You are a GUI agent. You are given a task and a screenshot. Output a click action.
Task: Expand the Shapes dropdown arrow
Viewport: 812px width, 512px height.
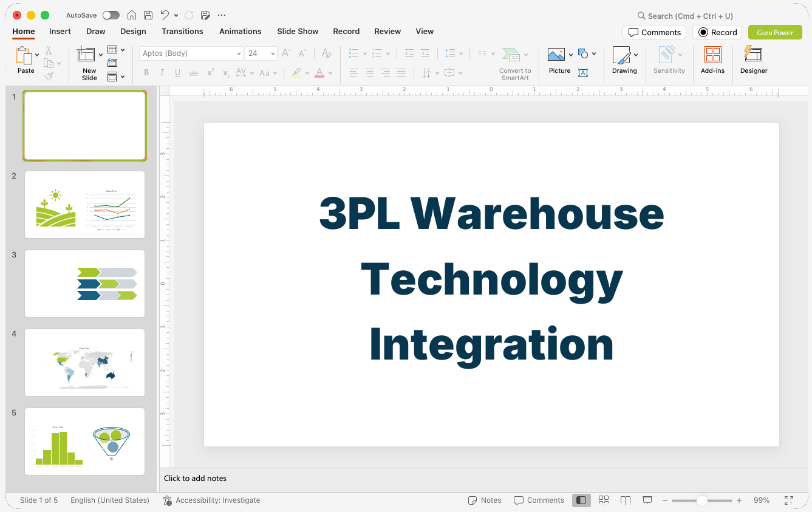[x=594, y=54]
